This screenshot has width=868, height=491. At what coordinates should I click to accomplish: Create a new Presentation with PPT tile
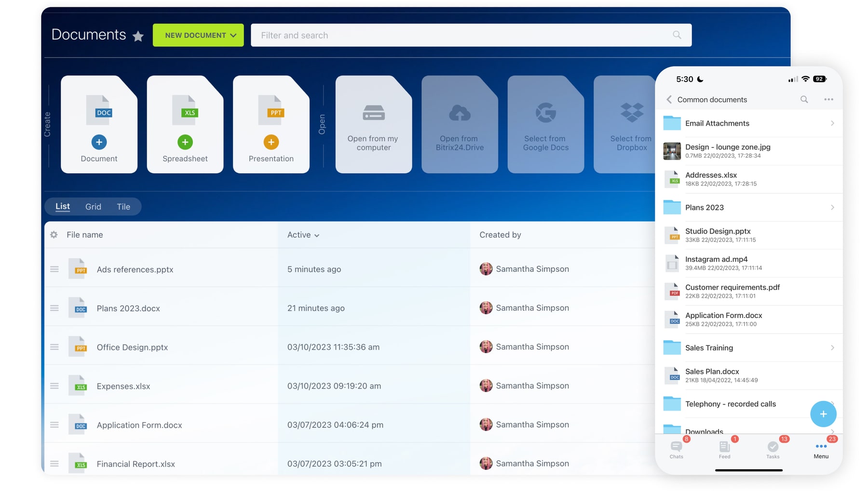[x=271, y=124]
